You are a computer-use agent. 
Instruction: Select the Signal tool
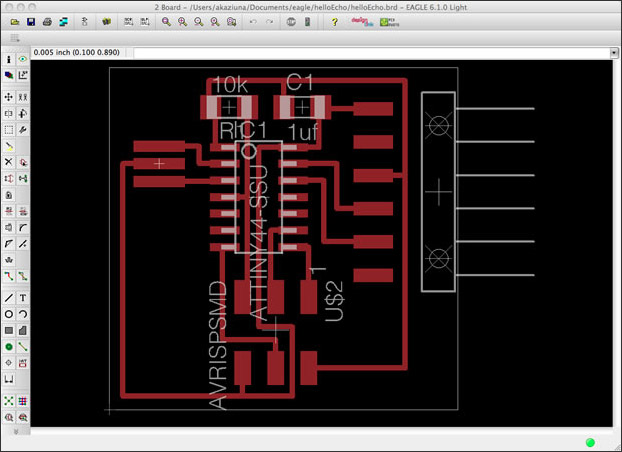coord(23,346)
